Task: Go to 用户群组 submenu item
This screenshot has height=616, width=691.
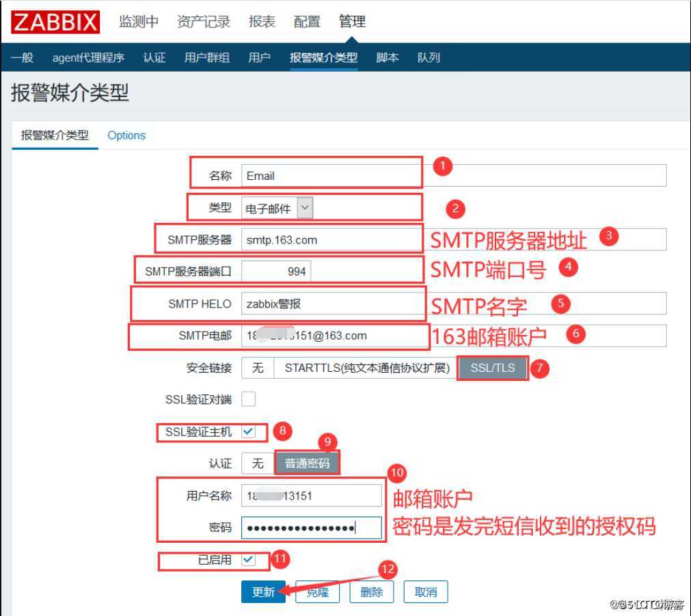Action: tap(206, 57)
